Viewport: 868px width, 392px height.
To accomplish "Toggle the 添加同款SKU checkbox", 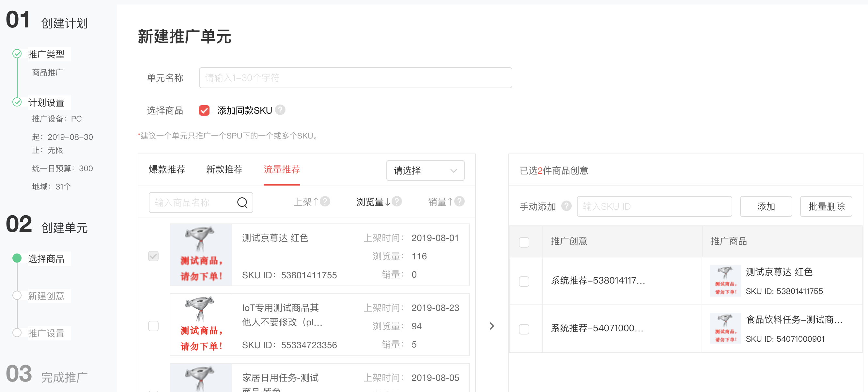I will coord(204,110).
